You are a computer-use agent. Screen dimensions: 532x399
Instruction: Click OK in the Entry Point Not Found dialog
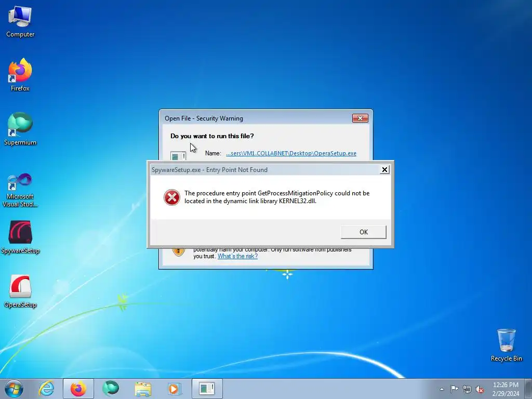tap(363, 232)
